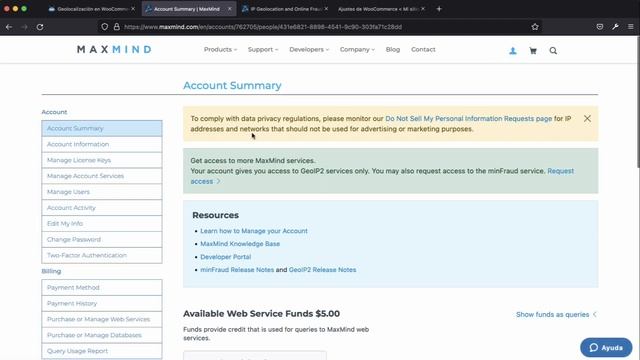The width and height of the screenshot is (640, 360).
Task: Open Account Information in sidebar
Action: tap(102, 144)
